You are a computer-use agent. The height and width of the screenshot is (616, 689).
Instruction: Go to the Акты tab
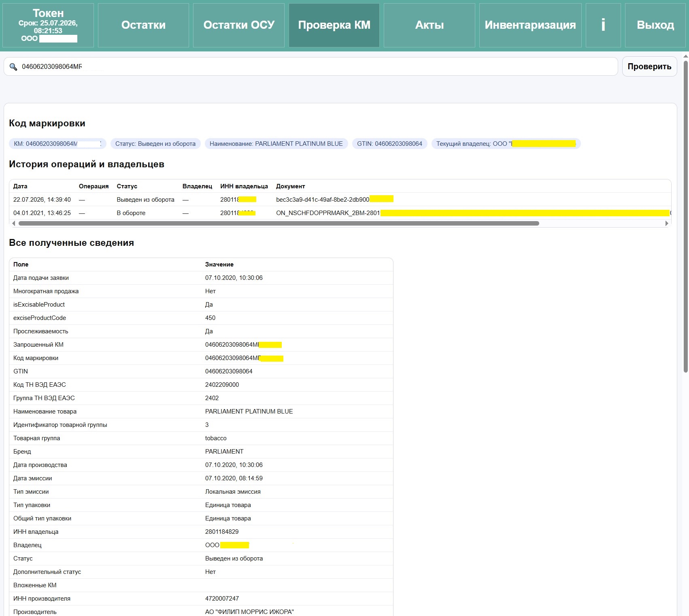[x=429, y=25]
